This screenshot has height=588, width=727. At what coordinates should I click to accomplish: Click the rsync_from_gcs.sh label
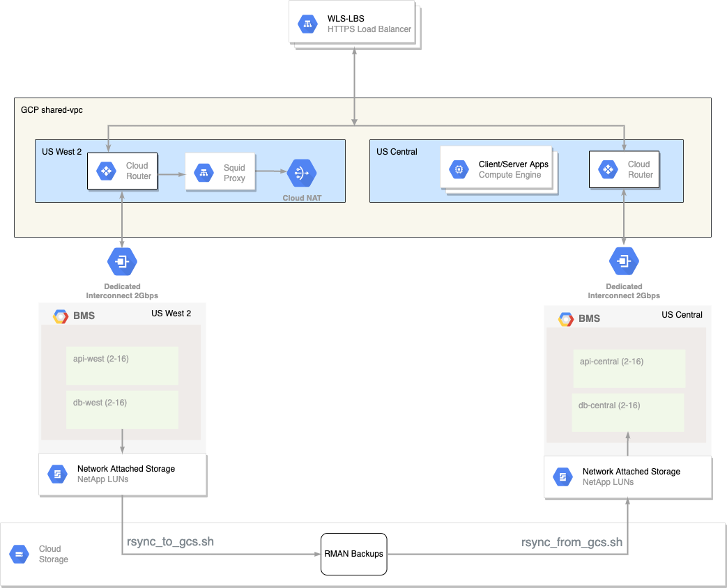coord(572,543)
